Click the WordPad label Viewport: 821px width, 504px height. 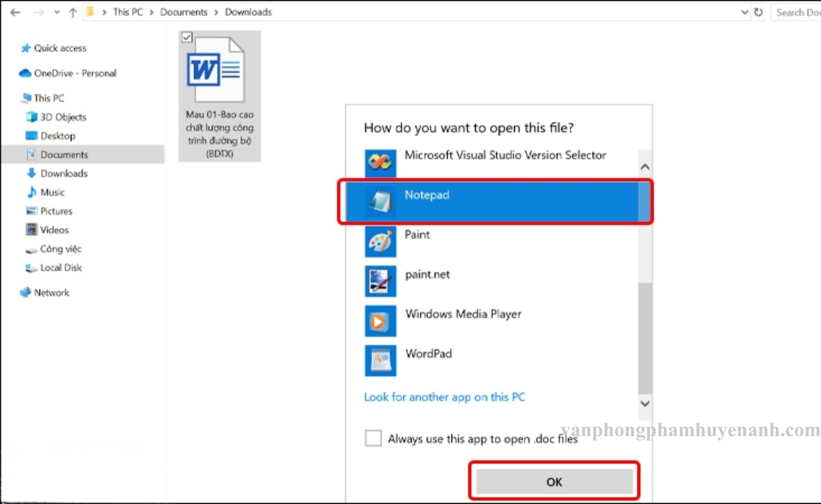(x=429, y=354)
